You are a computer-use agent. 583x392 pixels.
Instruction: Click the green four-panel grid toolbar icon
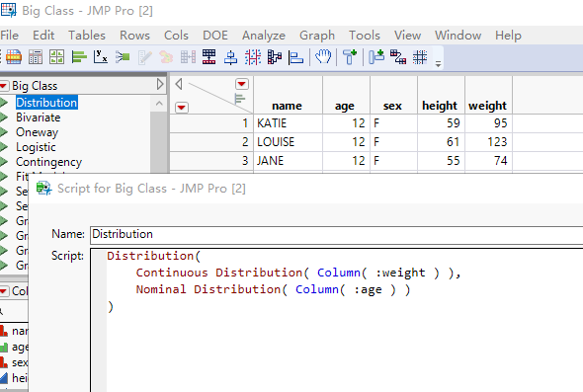[x=57, y=57]
